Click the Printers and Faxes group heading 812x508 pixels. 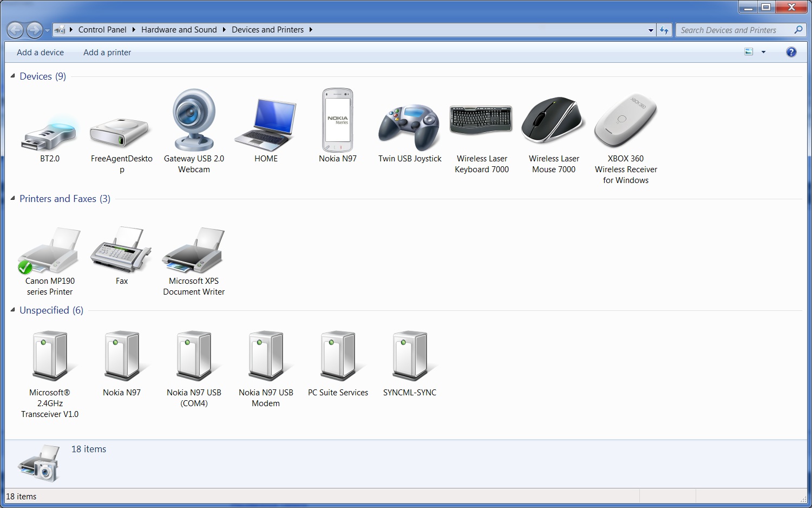pyautogui.click(x=65, y=199)
